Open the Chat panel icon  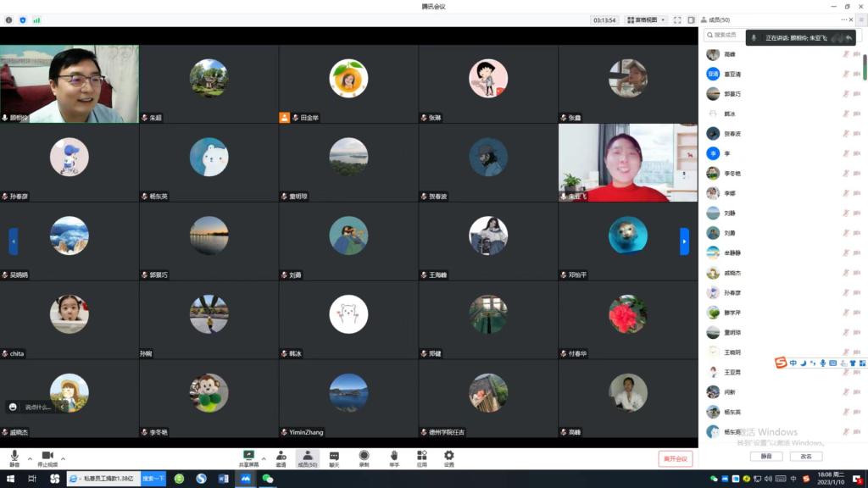tap(334, 457)
